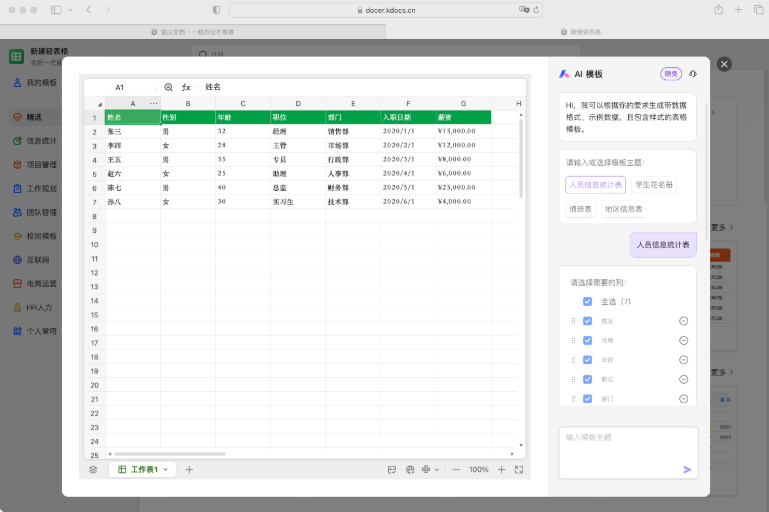Add a new sheet with plus icon
The image size is (769, 512).
pyautogui.click(x=189, y=470)
